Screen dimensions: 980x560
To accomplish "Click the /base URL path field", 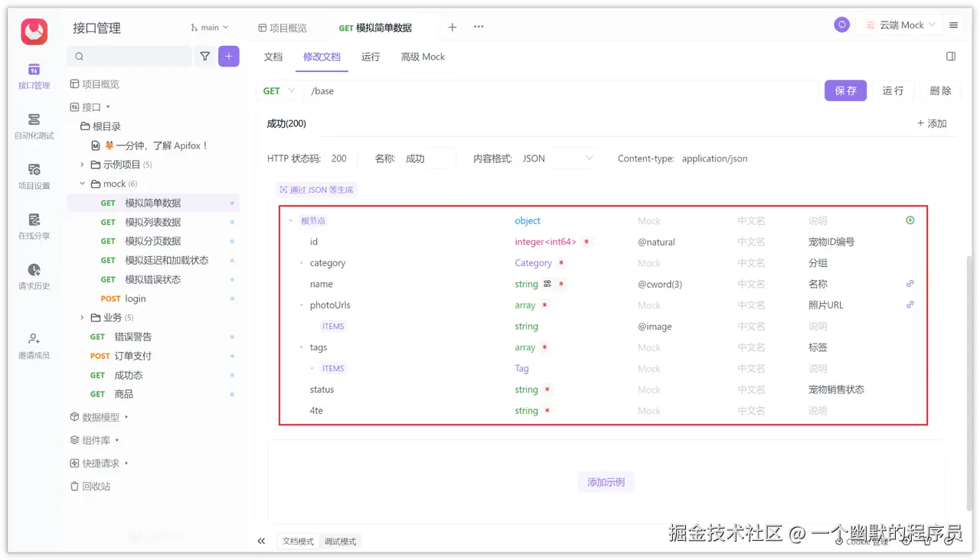I will point(561,91).
